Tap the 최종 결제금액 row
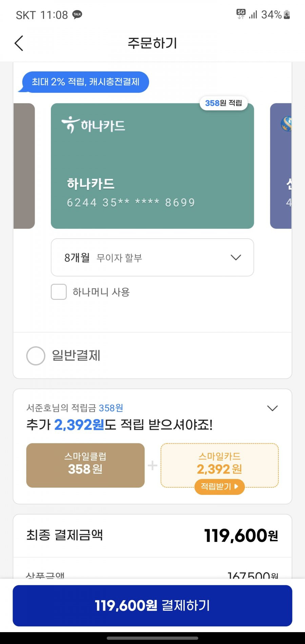 [152, 536]
